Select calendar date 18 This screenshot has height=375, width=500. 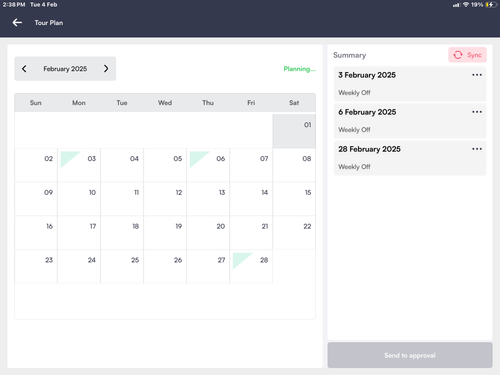122,233
